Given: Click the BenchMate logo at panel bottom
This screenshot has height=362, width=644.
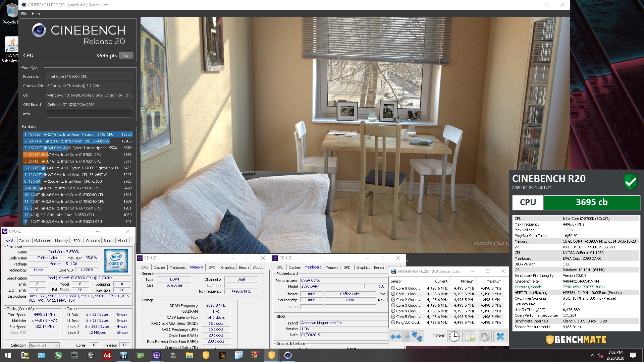Looking at the screenshot, I should tap(576, 340).
